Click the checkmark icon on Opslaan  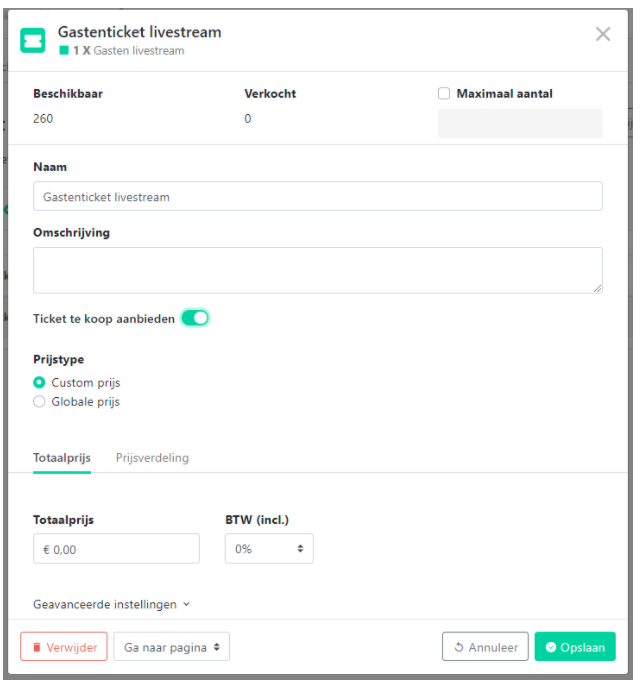click(551, 647)
